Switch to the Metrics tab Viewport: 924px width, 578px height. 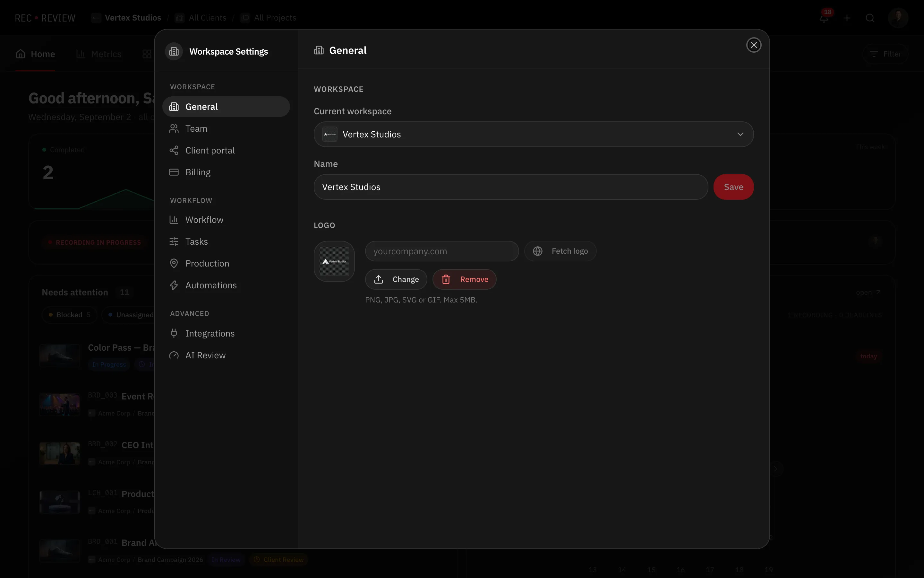tap(98, 54)
